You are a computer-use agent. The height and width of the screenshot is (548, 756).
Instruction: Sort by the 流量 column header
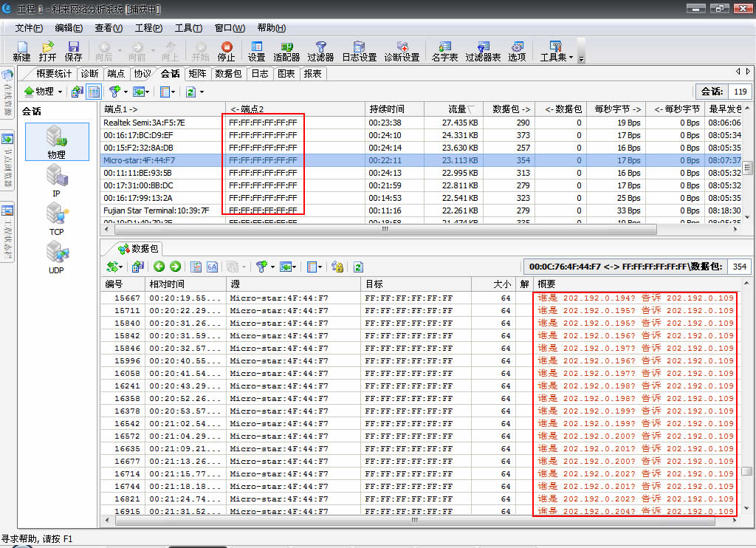pos(458,109)
